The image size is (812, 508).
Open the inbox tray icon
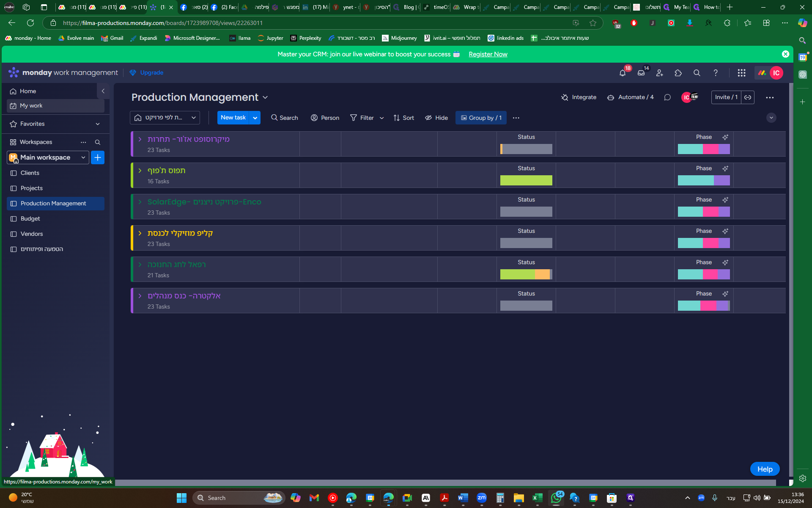pos(641,73)
